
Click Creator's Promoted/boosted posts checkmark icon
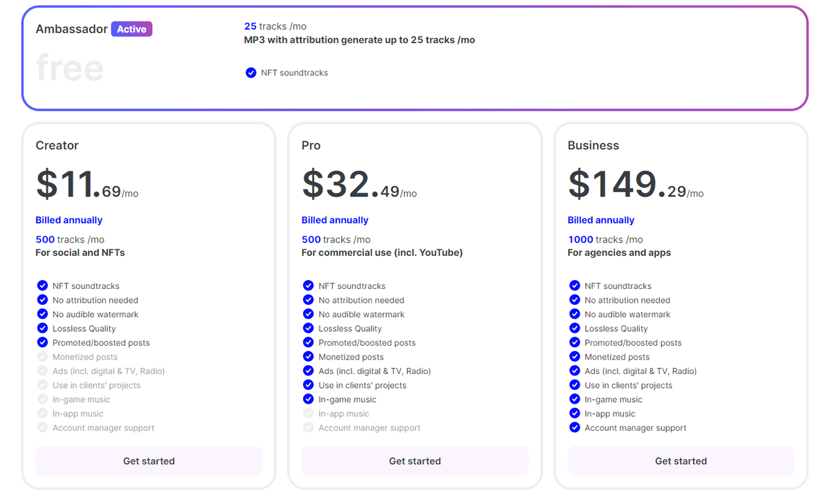point(42,343)
